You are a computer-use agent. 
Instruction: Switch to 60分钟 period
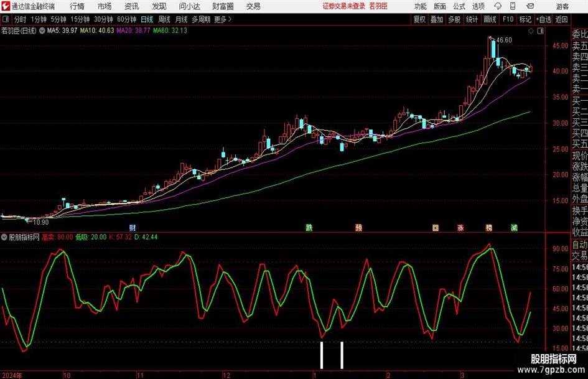coord(127,19)
